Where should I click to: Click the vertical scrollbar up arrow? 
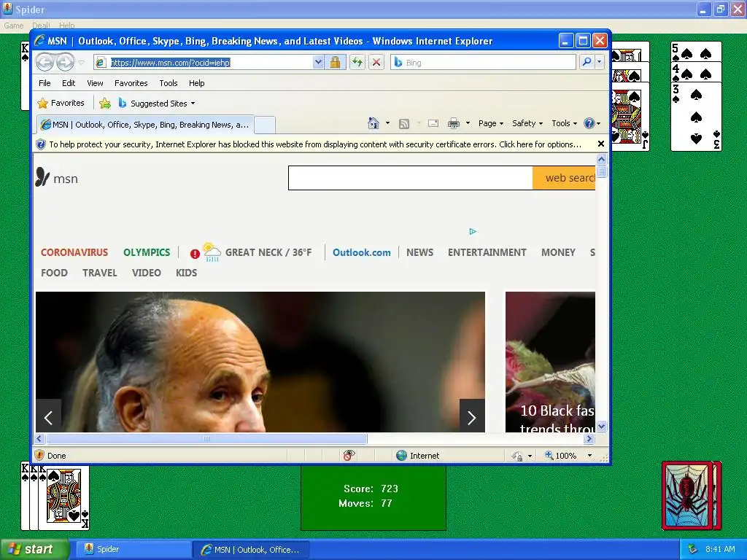[602, 159]
